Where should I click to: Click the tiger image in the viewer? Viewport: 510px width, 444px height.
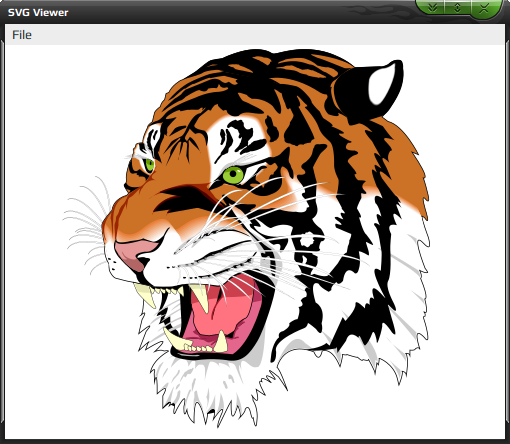(x=247, y=238)
